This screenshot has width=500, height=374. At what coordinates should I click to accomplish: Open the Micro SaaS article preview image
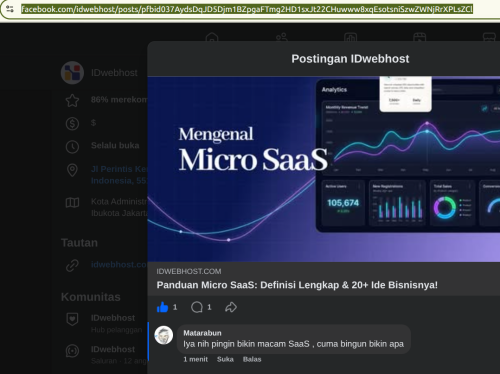324,169
